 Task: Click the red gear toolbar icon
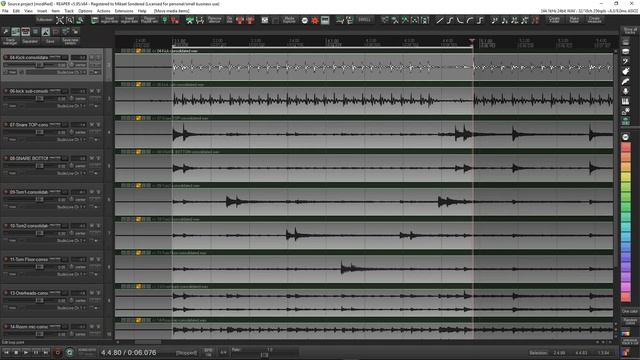[x=315, y=20]
